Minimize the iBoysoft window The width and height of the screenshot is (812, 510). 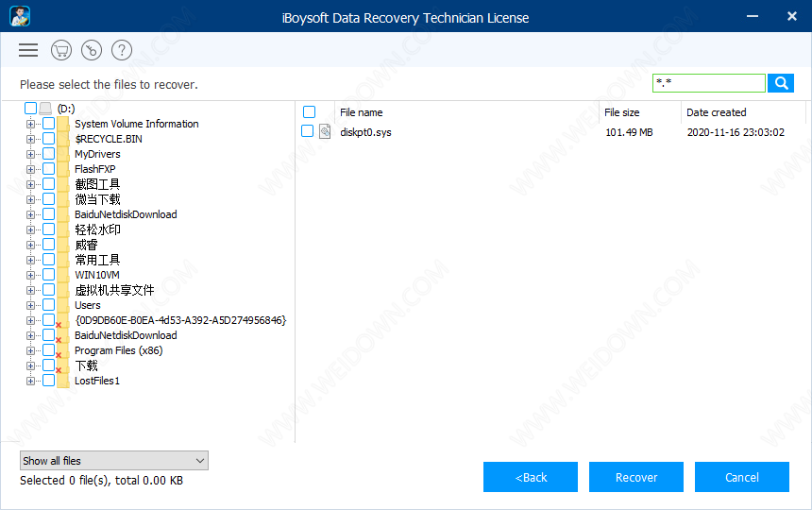click(x=753, y=16)
